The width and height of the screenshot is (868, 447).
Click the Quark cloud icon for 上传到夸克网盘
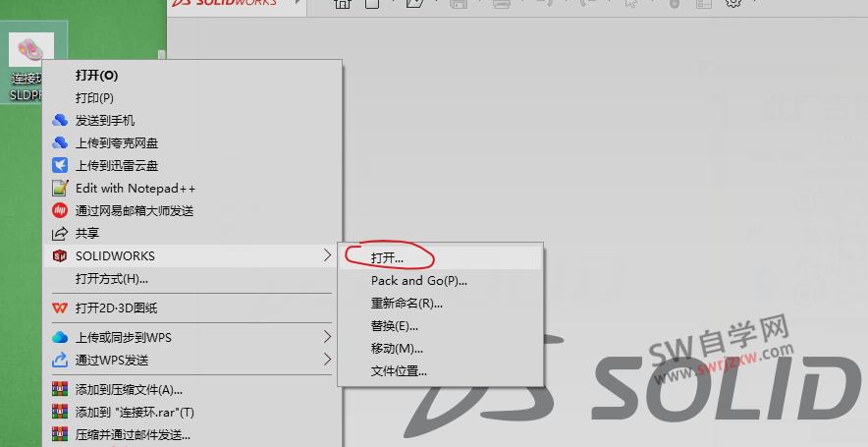point(60,142)
